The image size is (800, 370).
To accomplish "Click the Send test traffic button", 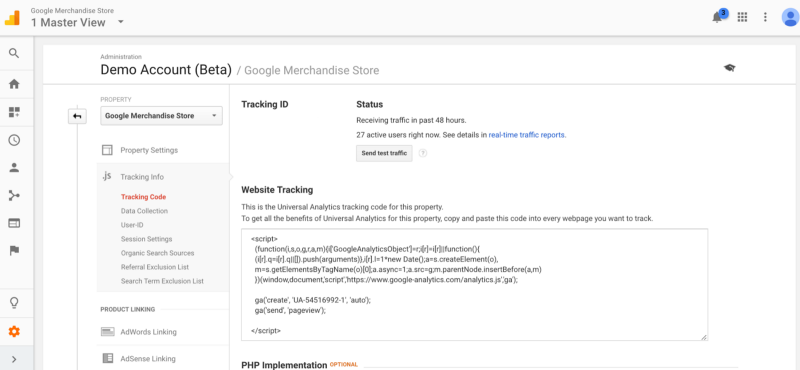I will [x=384, y=153].
